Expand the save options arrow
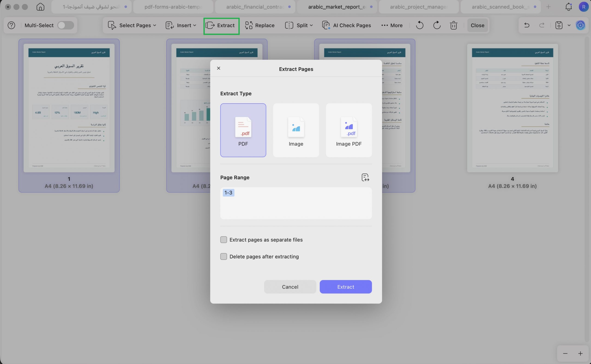 pyautogui.click(x=569, y=25)
